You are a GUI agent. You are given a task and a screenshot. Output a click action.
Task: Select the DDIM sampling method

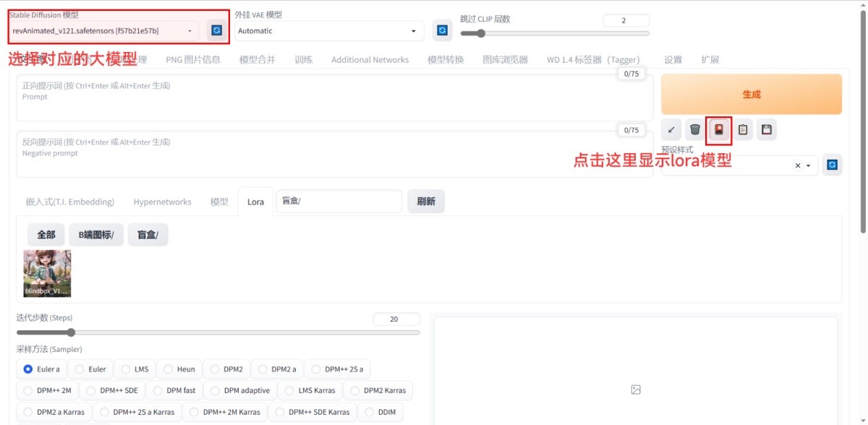(381, 412)
